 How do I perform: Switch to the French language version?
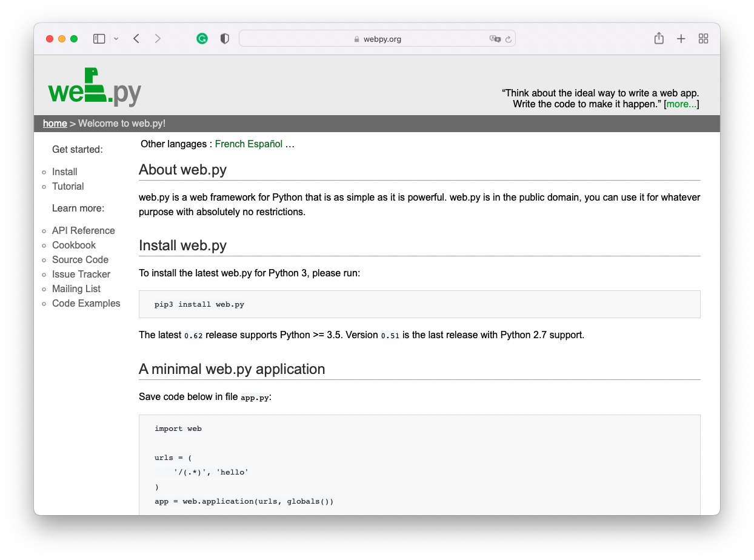pos(230,144)
